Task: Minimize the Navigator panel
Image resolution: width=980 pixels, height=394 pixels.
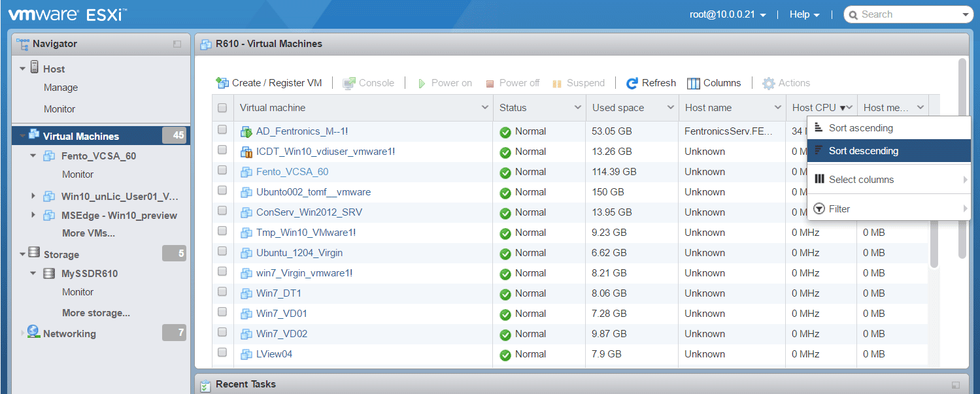Action: [177, 44]
